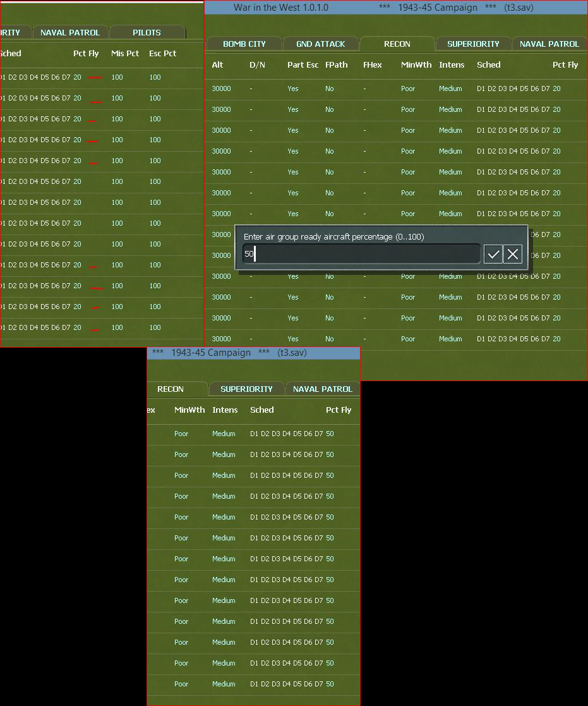This screenshot has height=706, width=588.
Task: Focus the ready aircraft percentage input field
Action: pyautogui.click(x=361, y=254)
